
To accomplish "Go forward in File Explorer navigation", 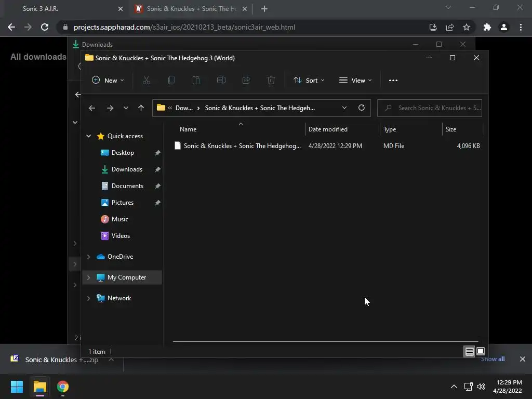I will click(110, 108).
